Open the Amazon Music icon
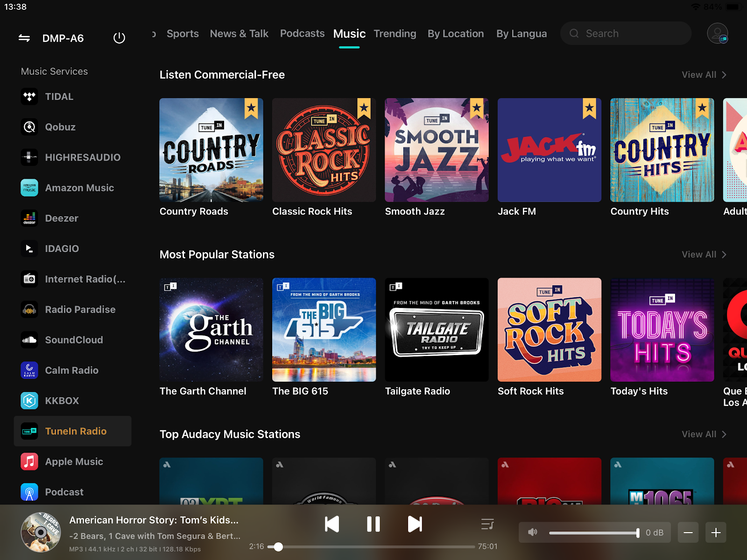 (29, 188)
